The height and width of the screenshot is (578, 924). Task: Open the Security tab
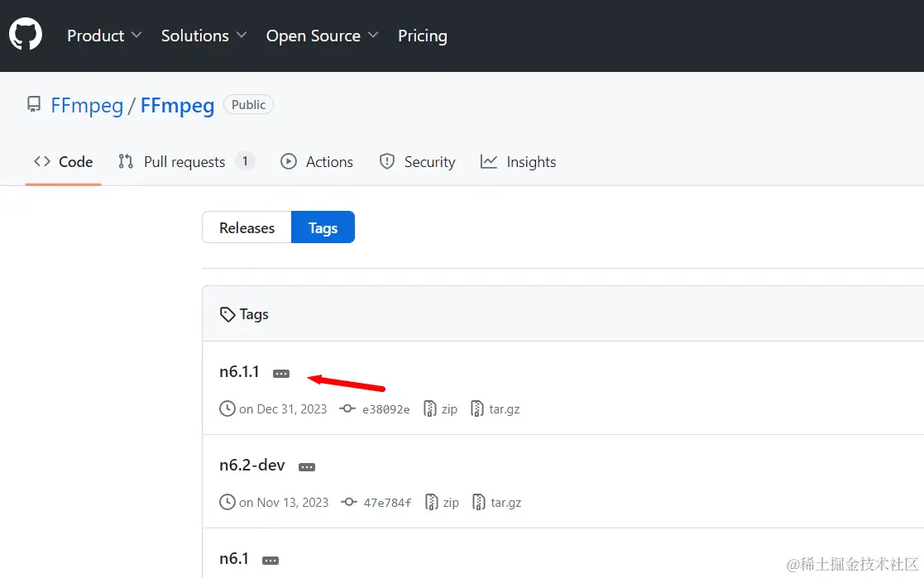click(x=417, y=162)
